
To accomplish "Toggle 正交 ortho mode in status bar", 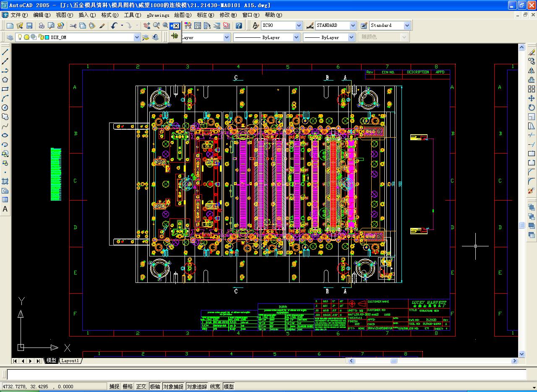I will point(141,387).
